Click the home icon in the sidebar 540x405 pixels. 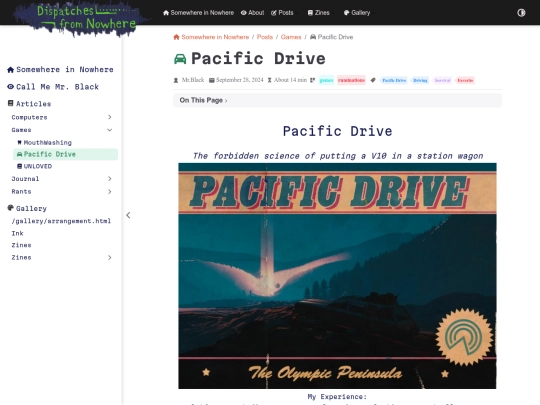pyautogui.click(x=10, y=70)
